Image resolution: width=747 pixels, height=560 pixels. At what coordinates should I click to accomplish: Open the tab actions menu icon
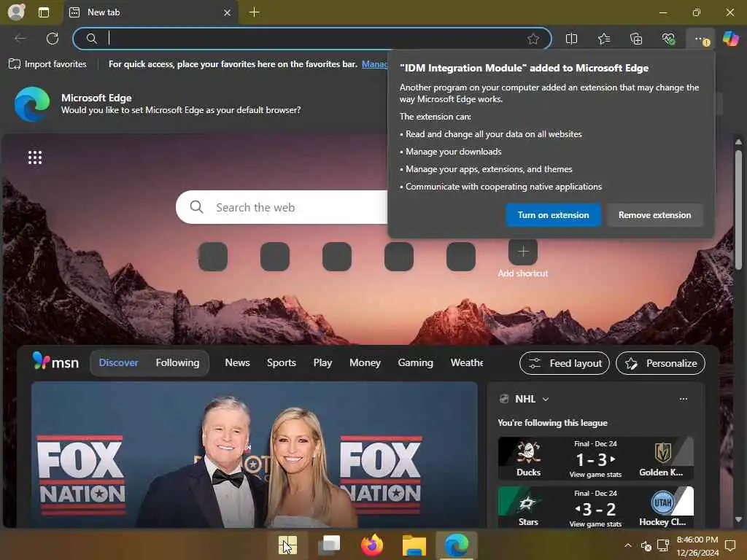point(44,12)
